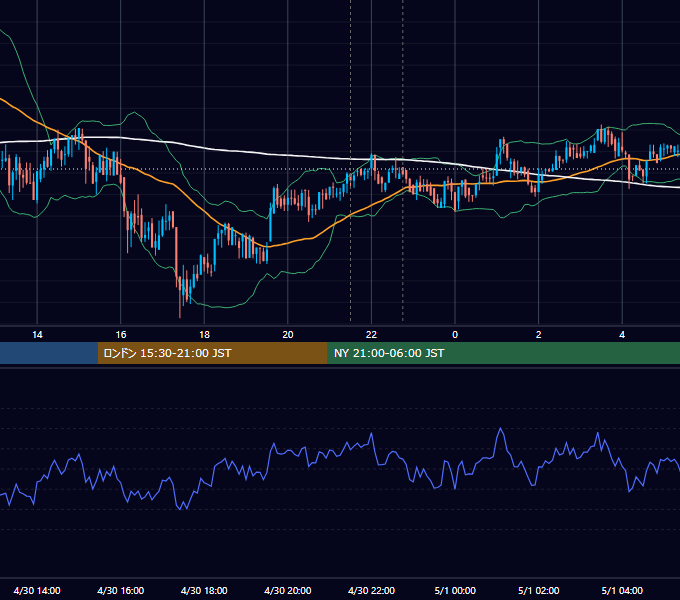This screenshot has width=680, height=600.
Task: Click the '14' hour label on chart axis
Action: point(37,335)
